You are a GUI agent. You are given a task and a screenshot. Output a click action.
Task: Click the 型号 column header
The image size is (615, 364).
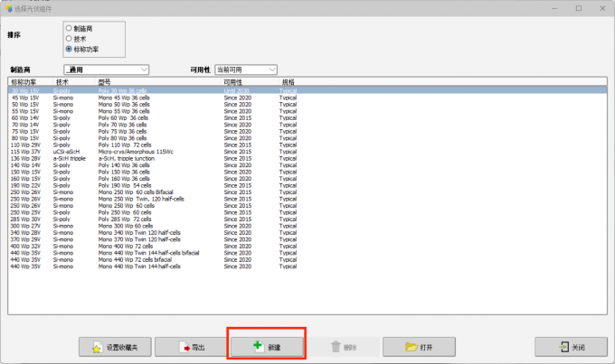pos(104,82)
